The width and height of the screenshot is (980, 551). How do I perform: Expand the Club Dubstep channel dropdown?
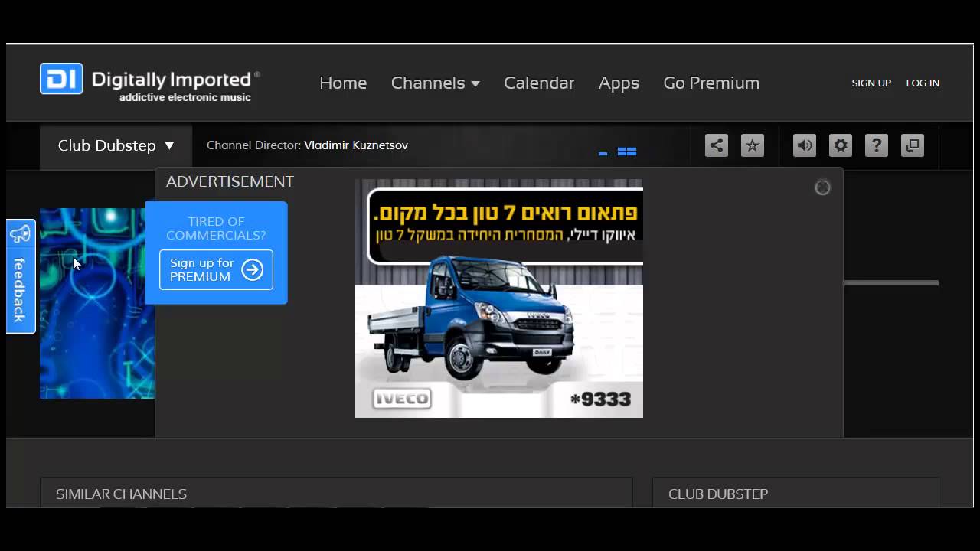click(x=116, y=145)
